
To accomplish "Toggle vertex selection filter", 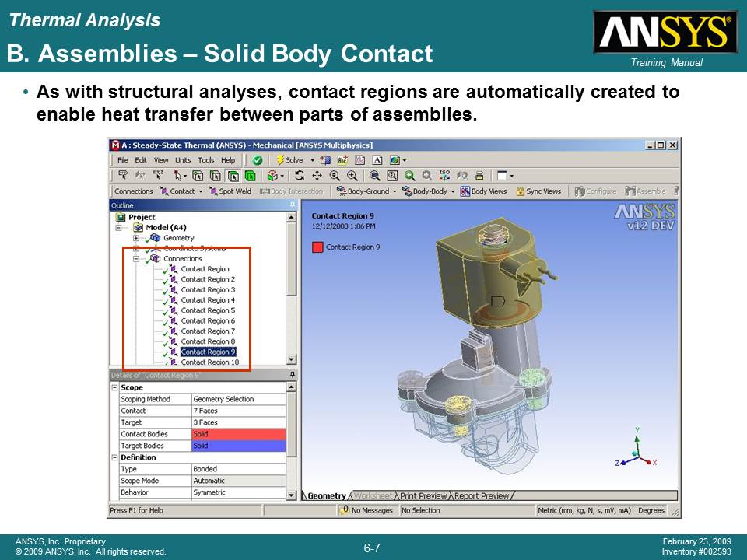I will [x=198, y=177].
